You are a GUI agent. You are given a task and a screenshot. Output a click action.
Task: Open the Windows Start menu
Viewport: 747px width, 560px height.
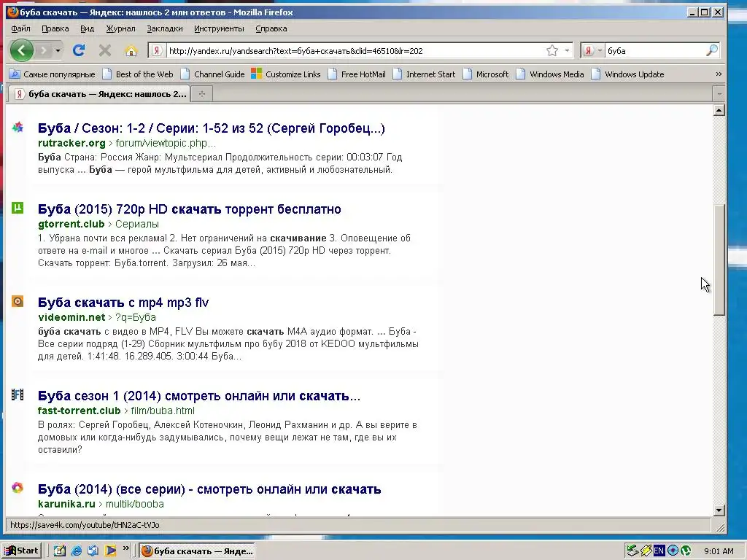22,551
